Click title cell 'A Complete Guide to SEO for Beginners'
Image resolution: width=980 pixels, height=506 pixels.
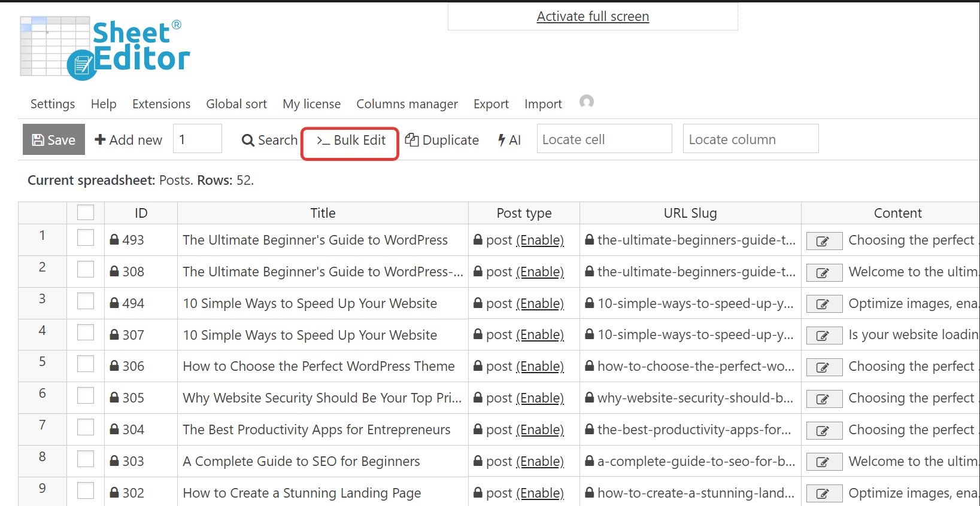point(323,461)
